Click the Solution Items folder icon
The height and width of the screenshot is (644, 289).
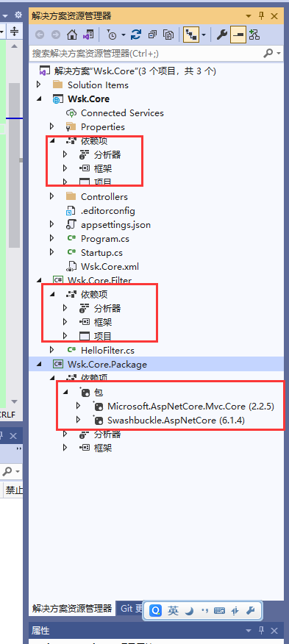coord(58,85)
